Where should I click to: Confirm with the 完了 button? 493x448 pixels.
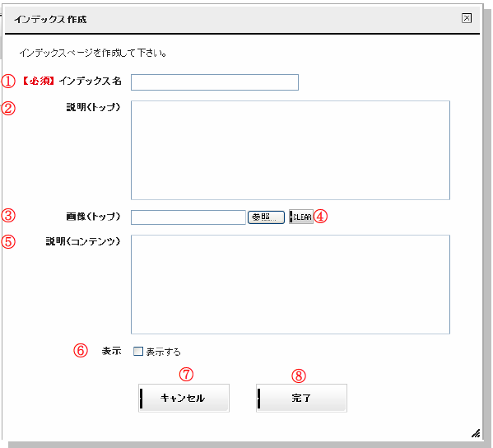pos(301,398)
